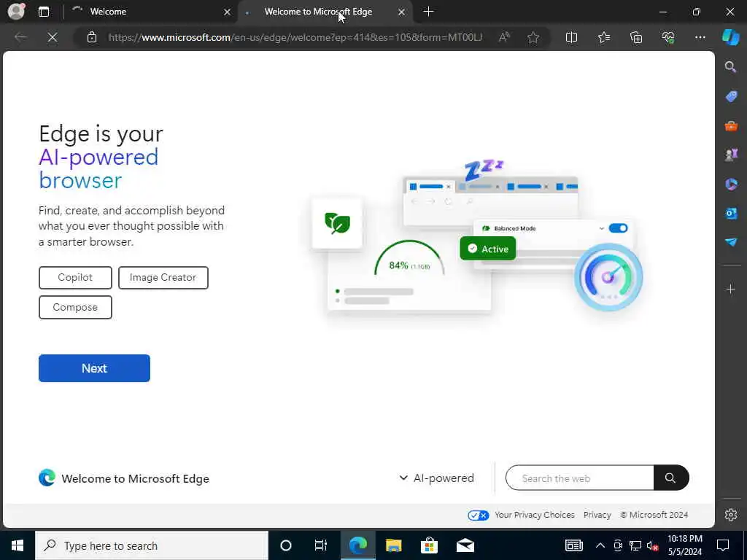Toggle Your Privacy Choices icon
This screenshot has height=560, width=747.
click(478, 516)
